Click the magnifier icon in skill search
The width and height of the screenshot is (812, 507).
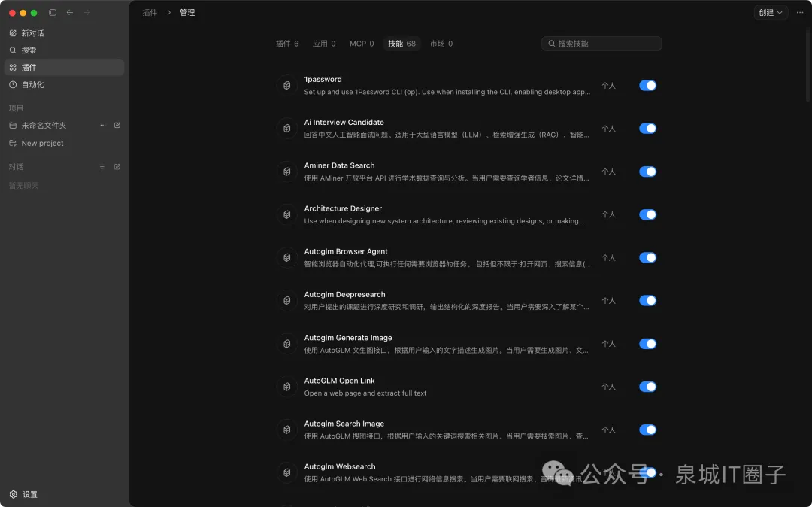552,44
